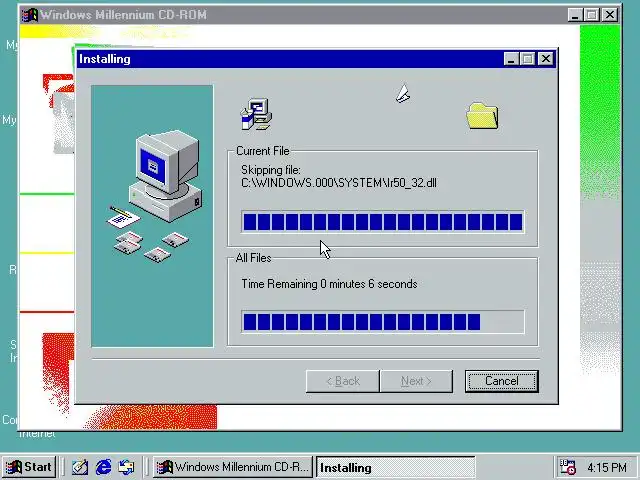This screenshot has height=480, width=640.
Task: Click the file path C:\WINDOWS.000\SYSTEM\lr50_32.dll
Action: tap(339, 183)
